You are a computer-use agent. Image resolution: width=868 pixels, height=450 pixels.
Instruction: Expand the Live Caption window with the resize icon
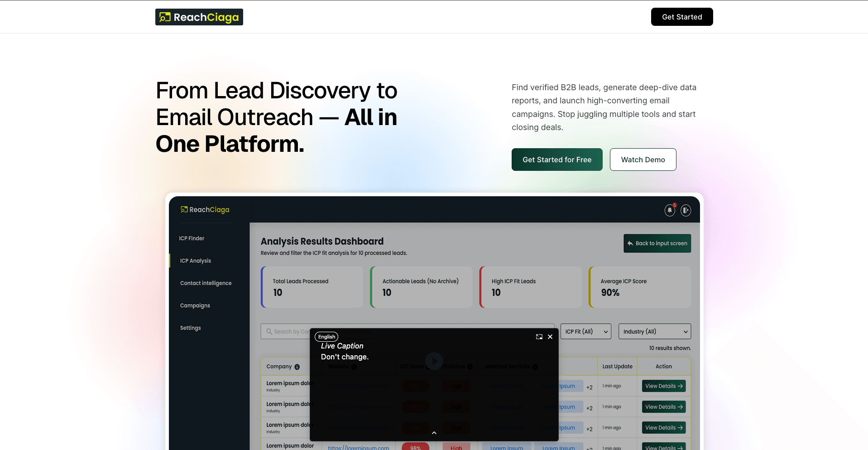tap(539, 337)
